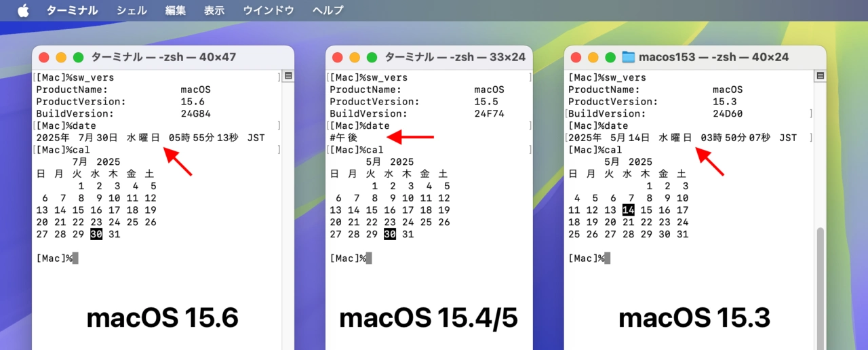Click the scrollbar thumb in macos153 window
Screen dimensions: 868x350
pyautogui.click(x=820, y=288)
